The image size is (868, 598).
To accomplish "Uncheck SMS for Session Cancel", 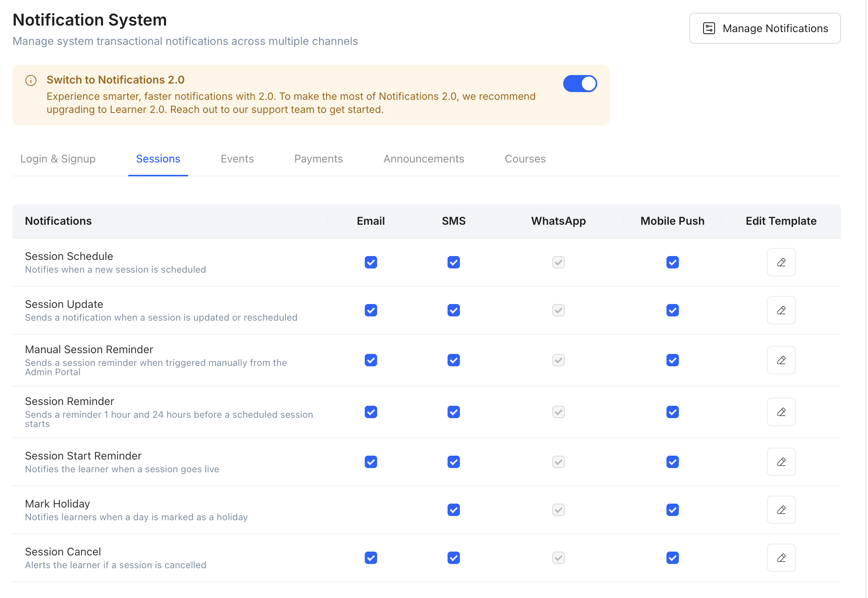I will [454, 558].
